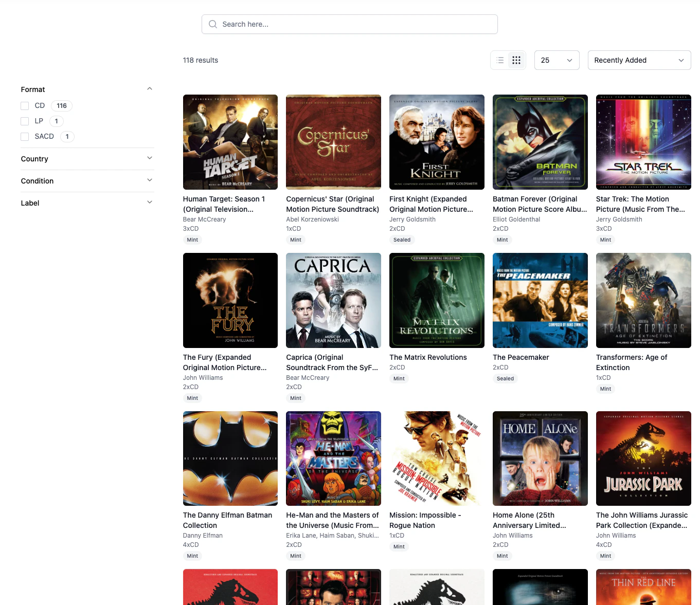Click artist name Bear McCreary under Human Target
Screen dimensions: 700x605
205,219
